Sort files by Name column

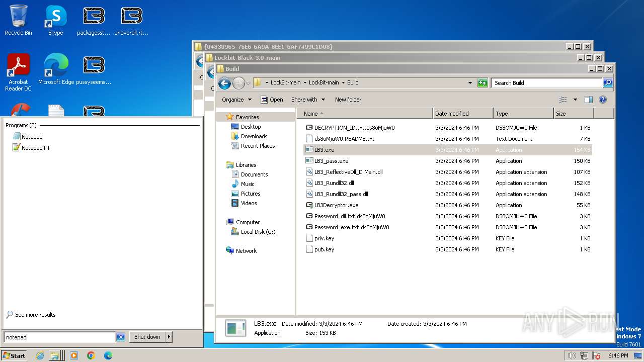point(364,114)
